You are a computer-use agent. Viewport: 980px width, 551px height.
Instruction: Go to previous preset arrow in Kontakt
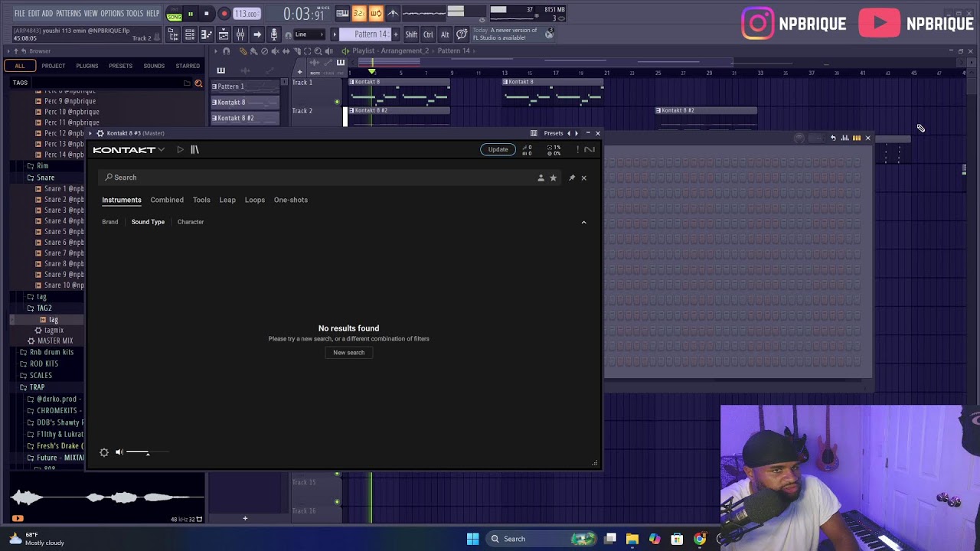(568, 133)
